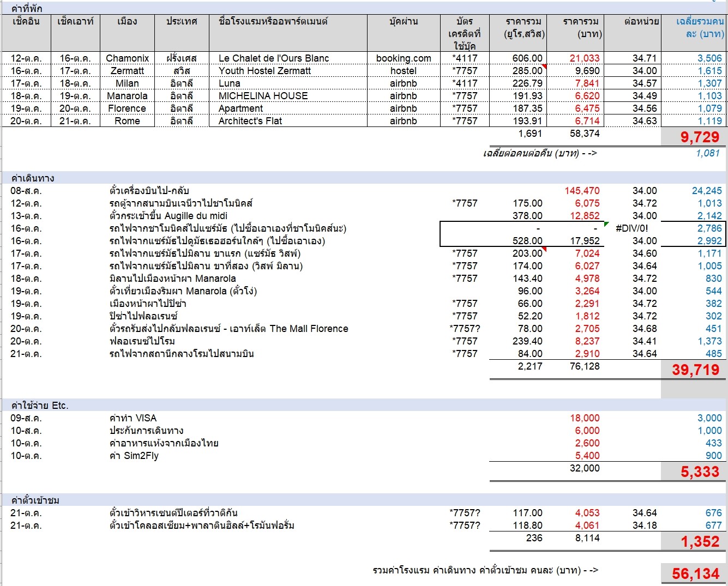Select the 'ค่าใช้จ่าย Etc.' section heading

click(x=40, y=406)
